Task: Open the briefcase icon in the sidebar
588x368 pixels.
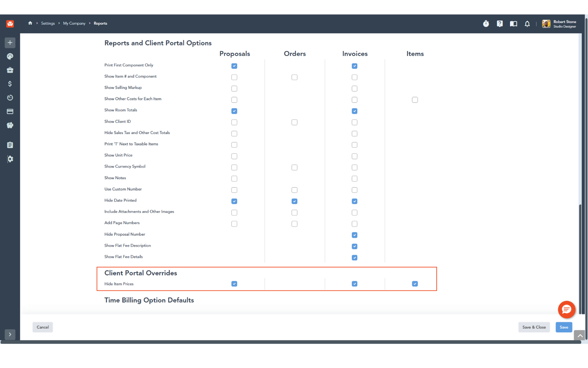Action: (x=10, y=70)
